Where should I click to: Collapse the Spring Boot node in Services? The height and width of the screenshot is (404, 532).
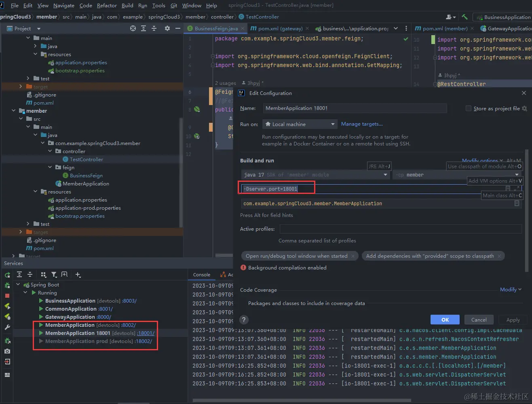18,285
